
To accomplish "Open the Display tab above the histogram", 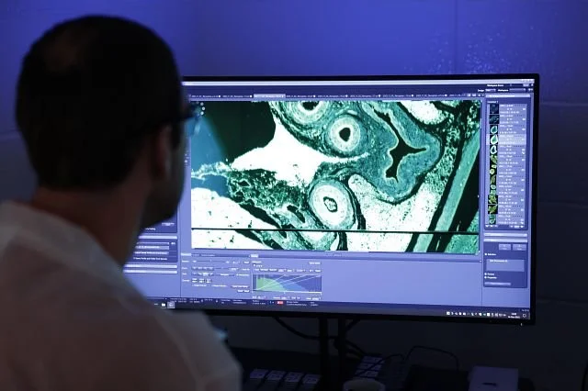I will 254,256.
